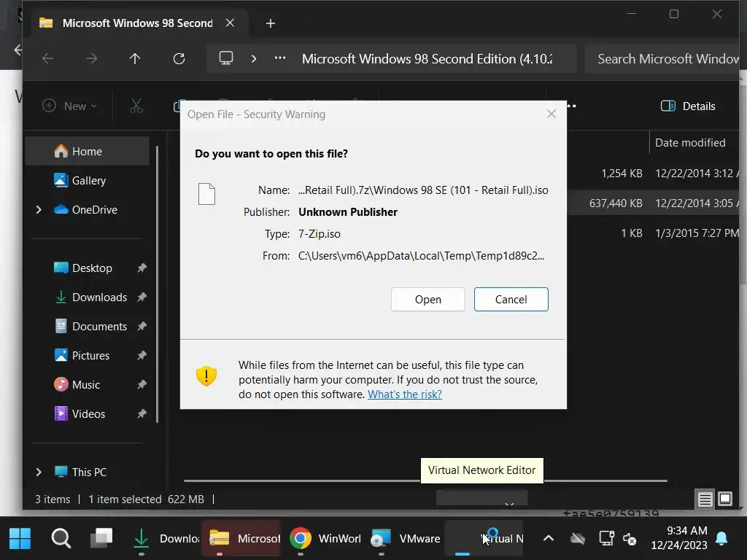Go to Home in the sidebar
The image size is (747, 560).
point(88,152)
